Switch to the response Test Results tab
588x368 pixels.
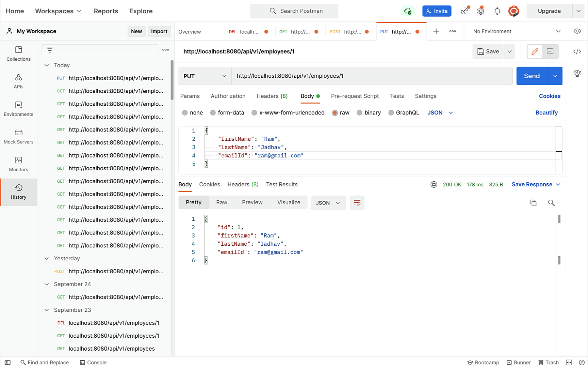pyautogui.click(x=282, y=184)
